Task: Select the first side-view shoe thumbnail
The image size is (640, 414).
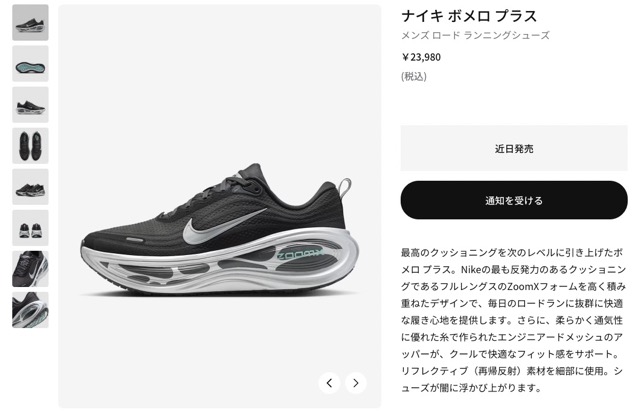Action: [x=30, y=22]
